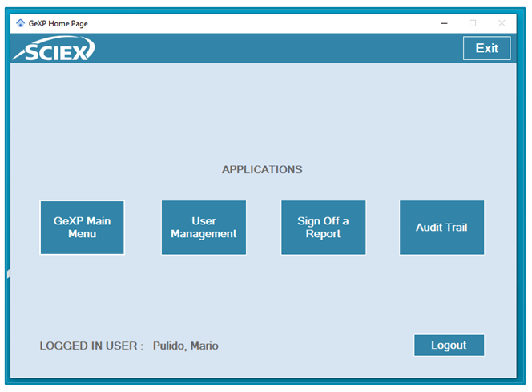Click the APPLICATIONS heading label

click(262, 170)
